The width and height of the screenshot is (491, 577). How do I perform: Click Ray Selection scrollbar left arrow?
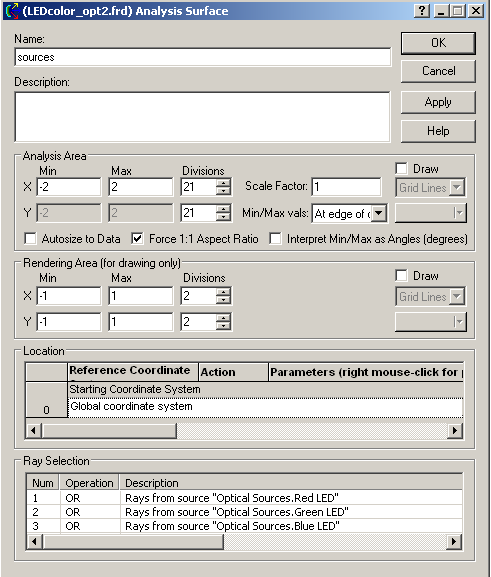(x=34, y=542)
